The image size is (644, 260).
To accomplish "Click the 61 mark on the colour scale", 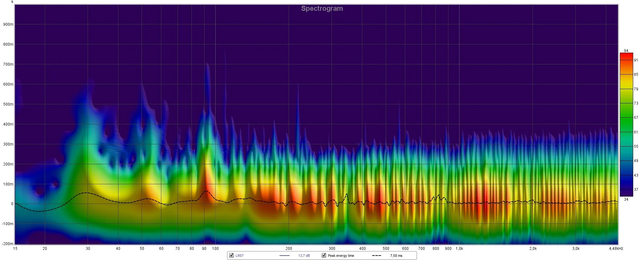I will point(636,132).
